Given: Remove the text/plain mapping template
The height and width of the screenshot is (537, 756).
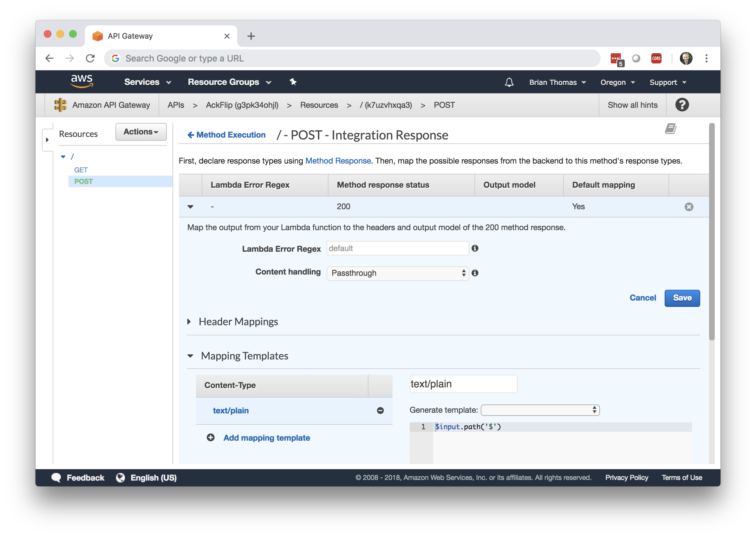Looking at the screenshot, I should pos(380,411).
